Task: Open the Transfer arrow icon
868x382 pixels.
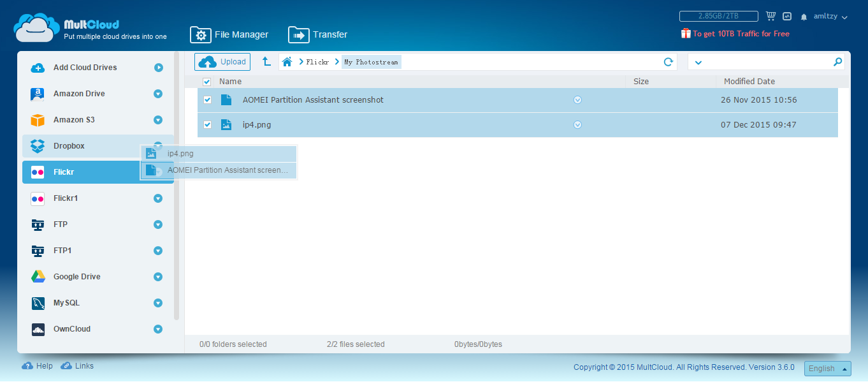Action: 299,35
